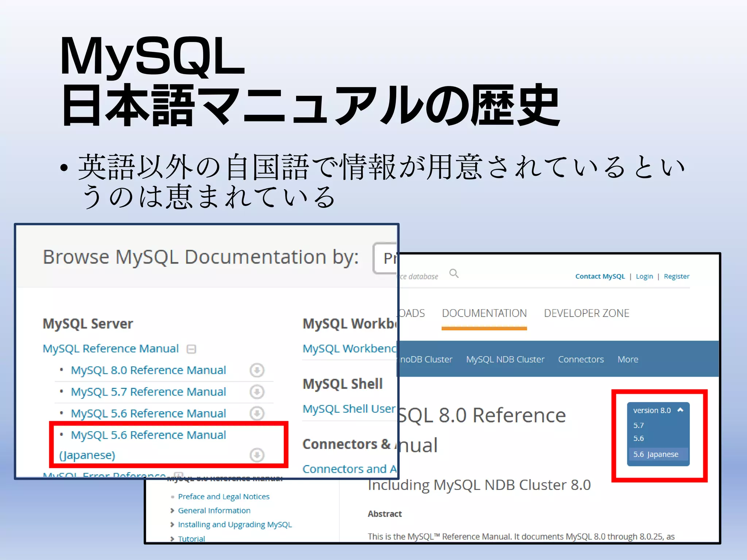Open MySQL 5.6 Reference Manual (Japanese) link
747x560 pixels.
(143, 445)
